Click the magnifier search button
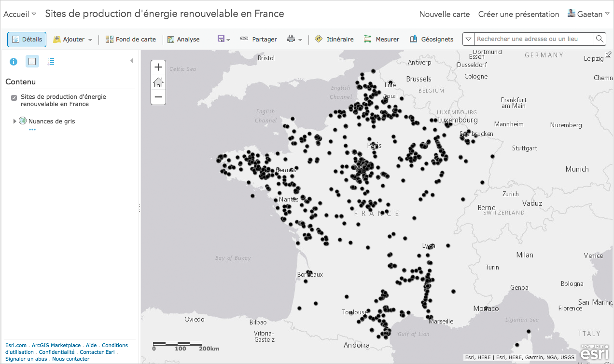Image resolution: width=614 pixels, height=364 pixels. [x=600, y=39]
